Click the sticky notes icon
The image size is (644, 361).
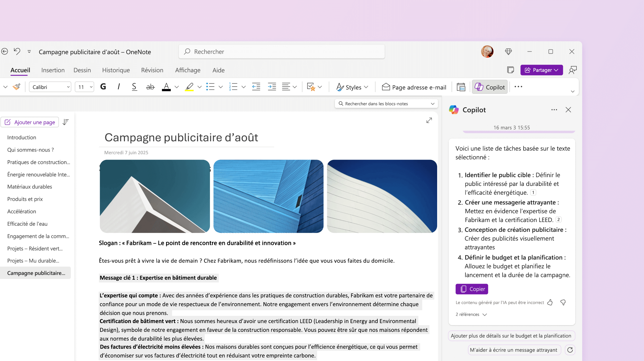(x=510, y=70)
